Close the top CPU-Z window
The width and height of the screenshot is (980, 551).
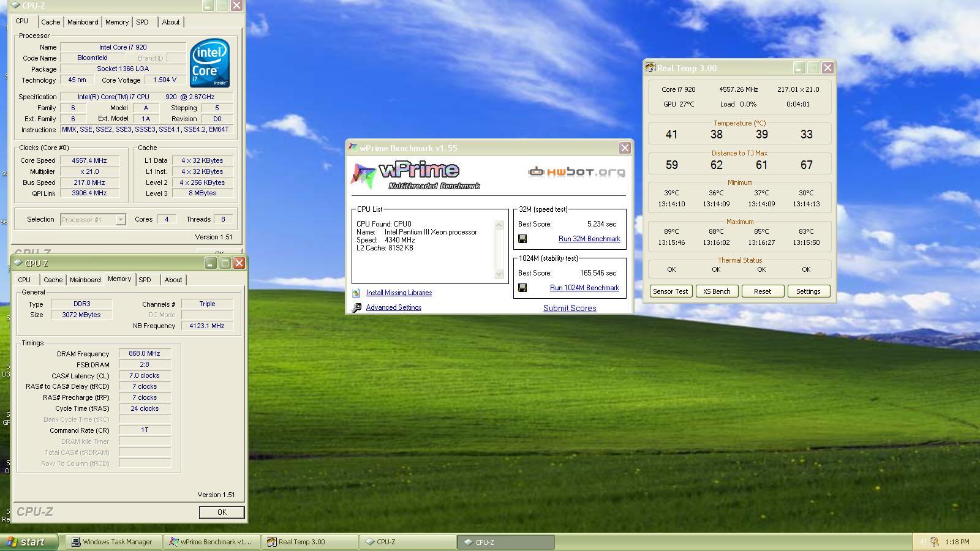tap(236, 6)
